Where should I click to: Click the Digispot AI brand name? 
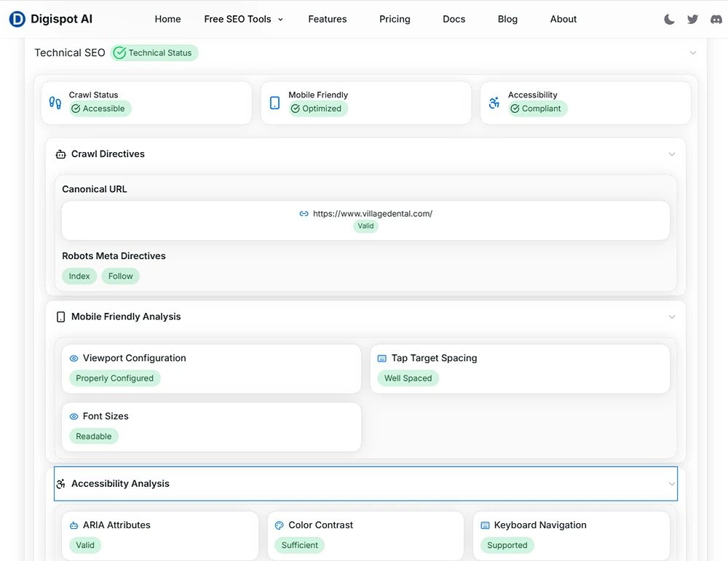[x=61, y=19]
